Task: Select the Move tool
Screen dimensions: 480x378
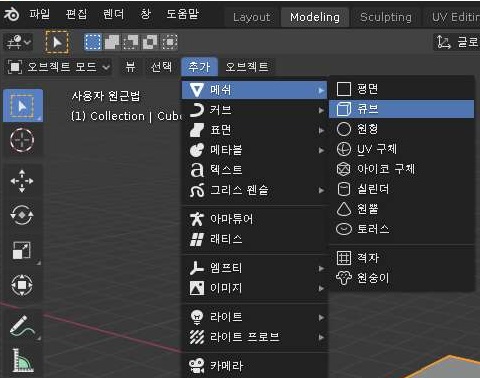Action: pyautogui.click(x=22, y=181)
